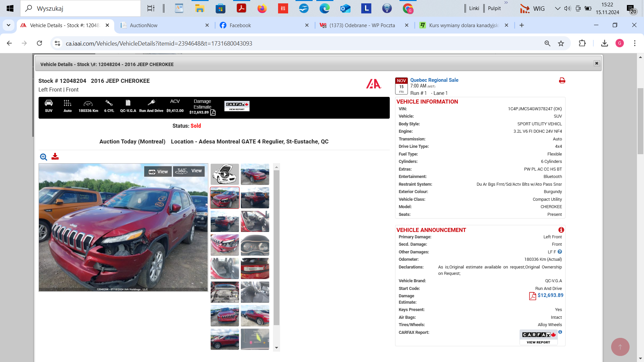Click the red scroll-to-top round button

pyautogui.click(x=620, y=347)
